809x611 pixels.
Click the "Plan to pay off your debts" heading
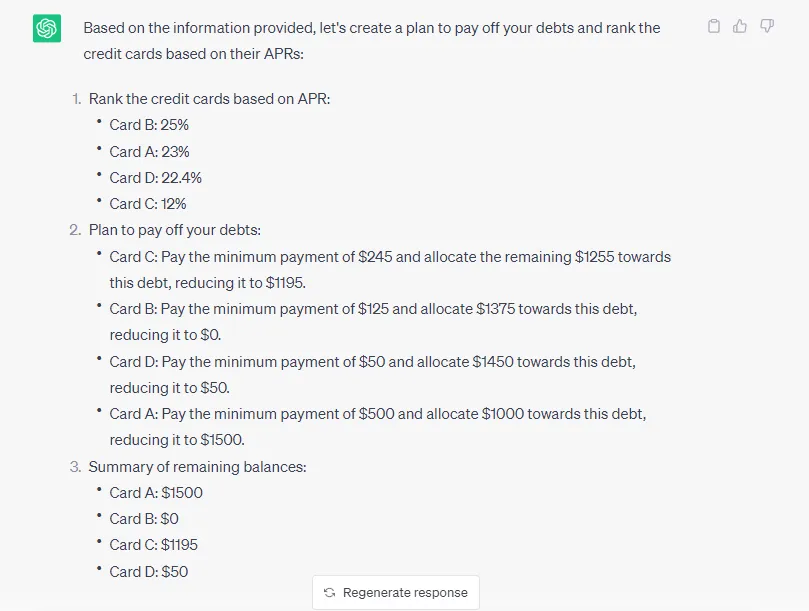tap(174, 230)
